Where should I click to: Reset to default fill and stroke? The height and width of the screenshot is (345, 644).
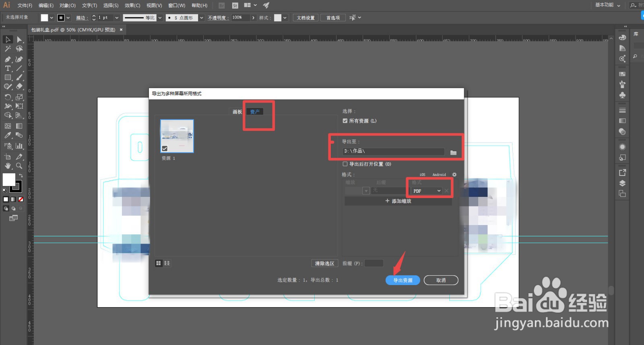[x=4, y=190]
